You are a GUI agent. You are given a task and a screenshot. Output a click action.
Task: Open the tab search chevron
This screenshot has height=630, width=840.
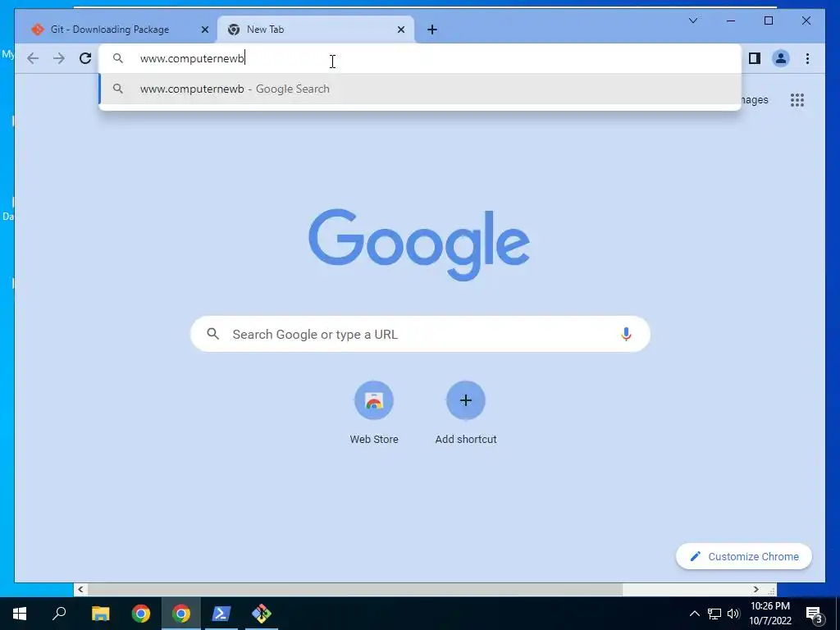(692, 21)
